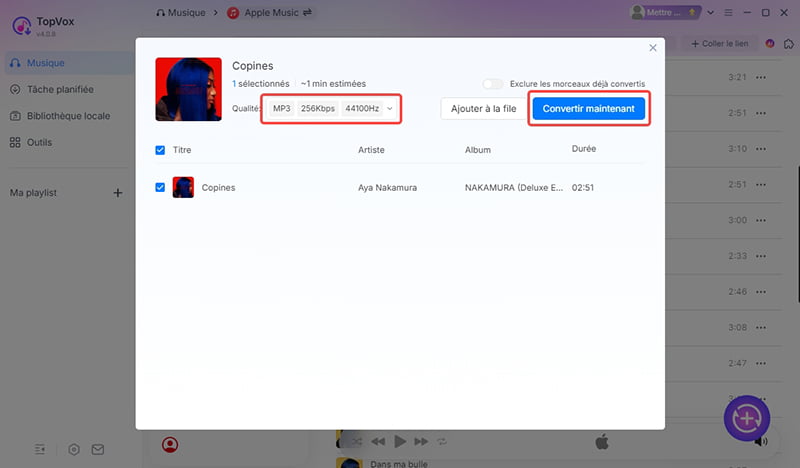Click the Ma playlist label
Screen dimensions: 800x468
coord(33,193)
